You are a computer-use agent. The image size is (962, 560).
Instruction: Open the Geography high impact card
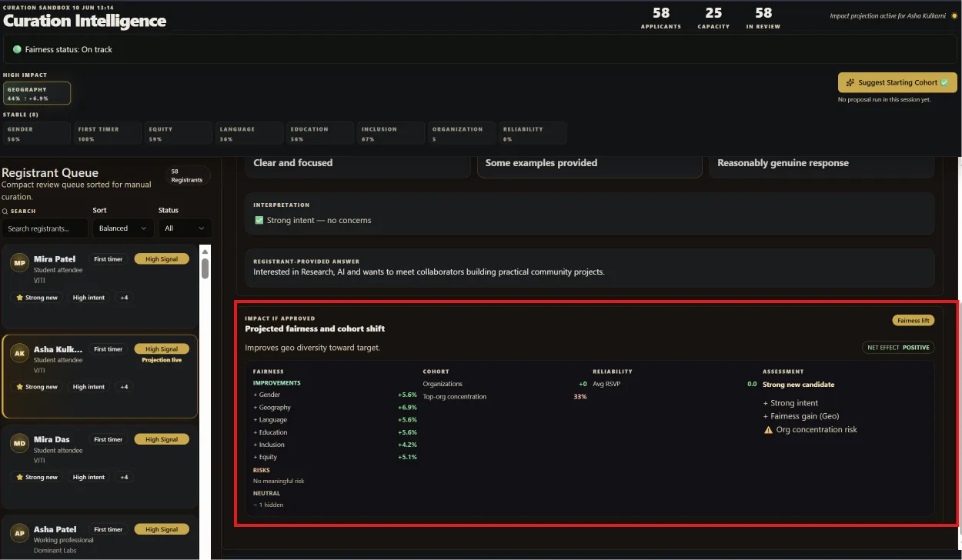click(37, 93)
